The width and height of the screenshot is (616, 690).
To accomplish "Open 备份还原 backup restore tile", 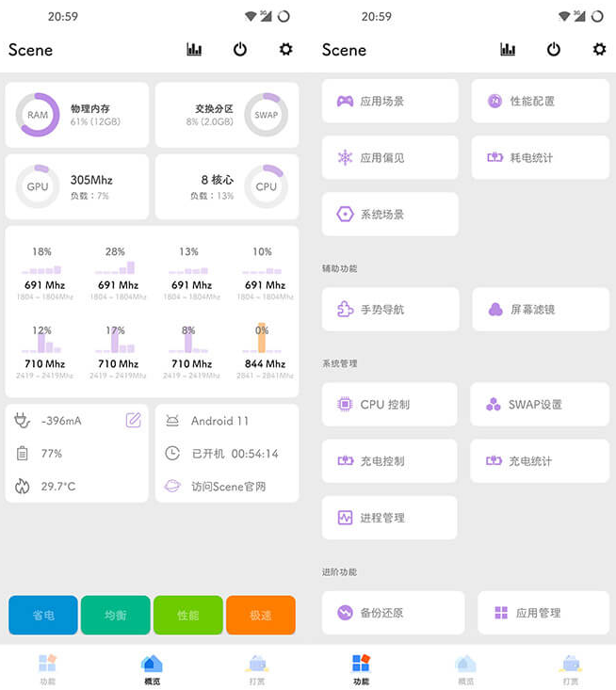I will tap(393, 613).
